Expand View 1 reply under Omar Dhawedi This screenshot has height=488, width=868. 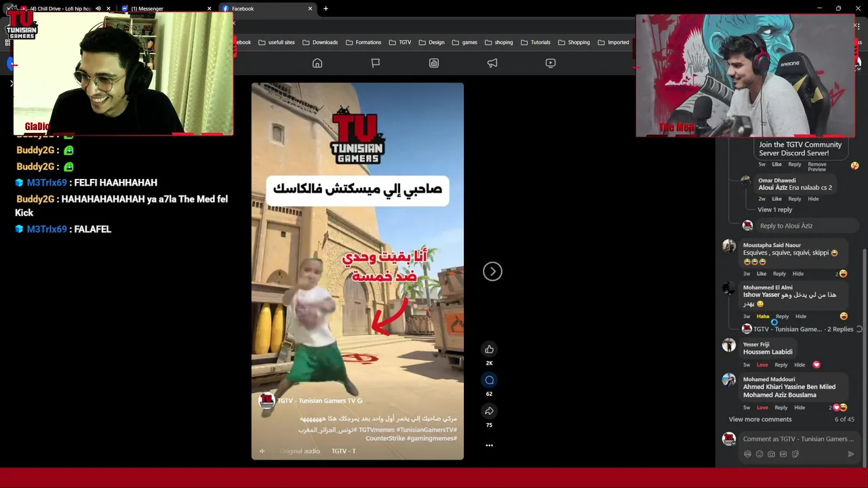774,209
